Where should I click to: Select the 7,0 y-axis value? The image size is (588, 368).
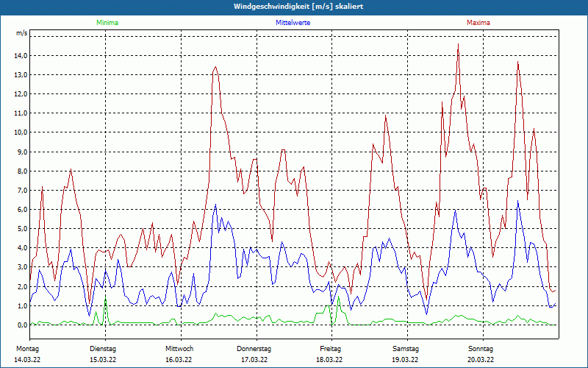21,190
